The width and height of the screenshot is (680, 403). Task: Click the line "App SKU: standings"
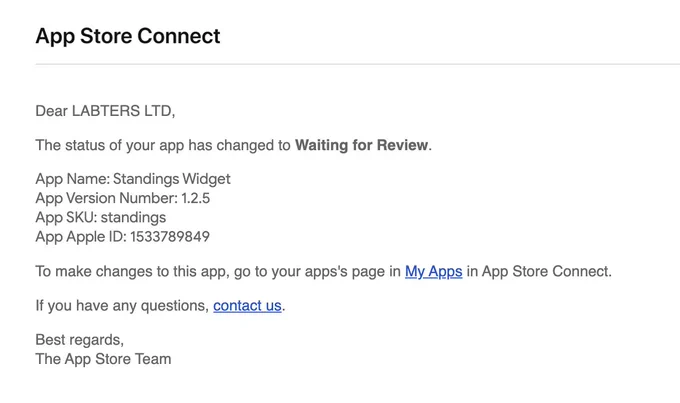click(x=101, y=217)
